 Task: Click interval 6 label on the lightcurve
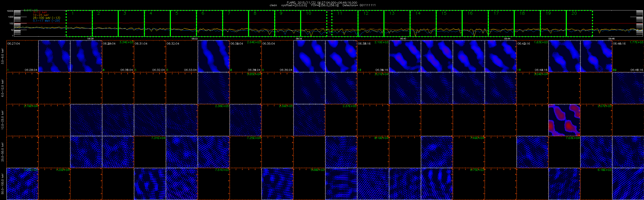click(x=203, y=13)
